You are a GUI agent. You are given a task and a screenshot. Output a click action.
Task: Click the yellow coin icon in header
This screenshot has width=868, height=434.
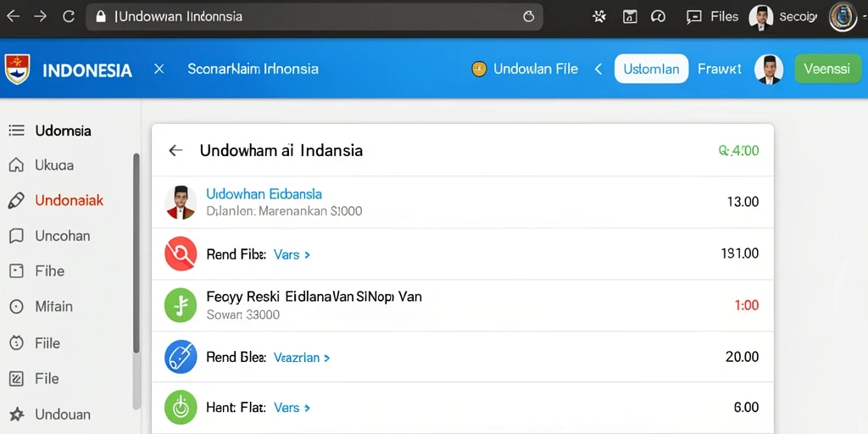[479, 70]
